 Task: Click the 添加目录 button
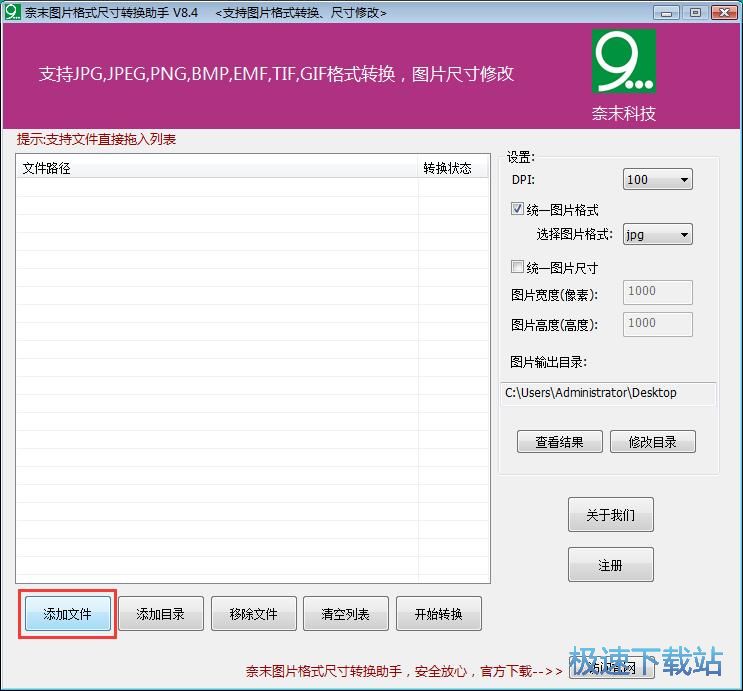pyautogui.click(x=161, y=614)
